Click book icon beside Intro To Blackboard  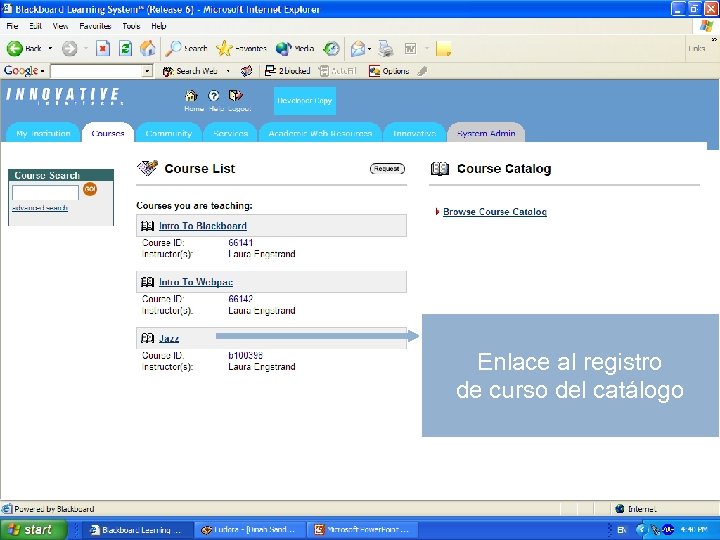tap(147, 225)
